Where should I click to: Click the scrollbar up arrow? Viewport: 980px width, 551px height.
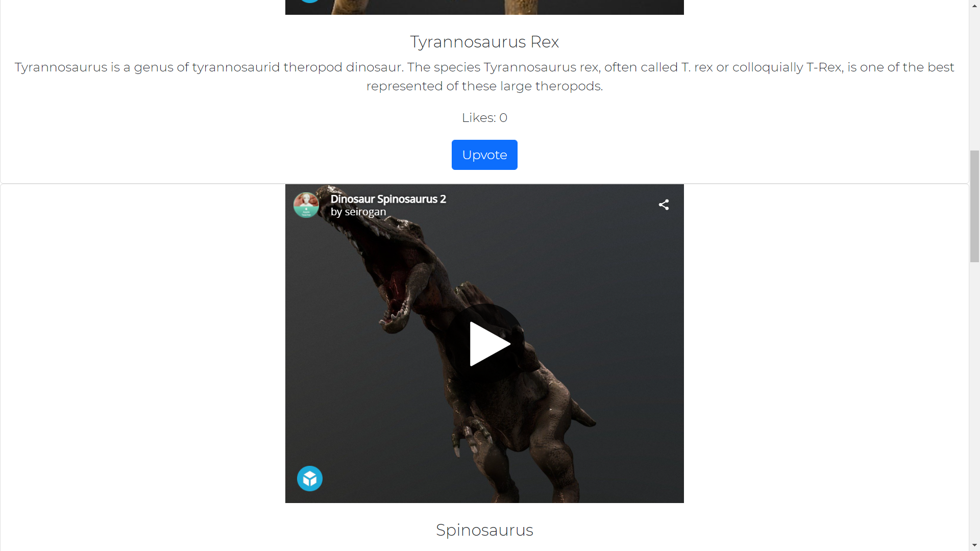point(974,5)
